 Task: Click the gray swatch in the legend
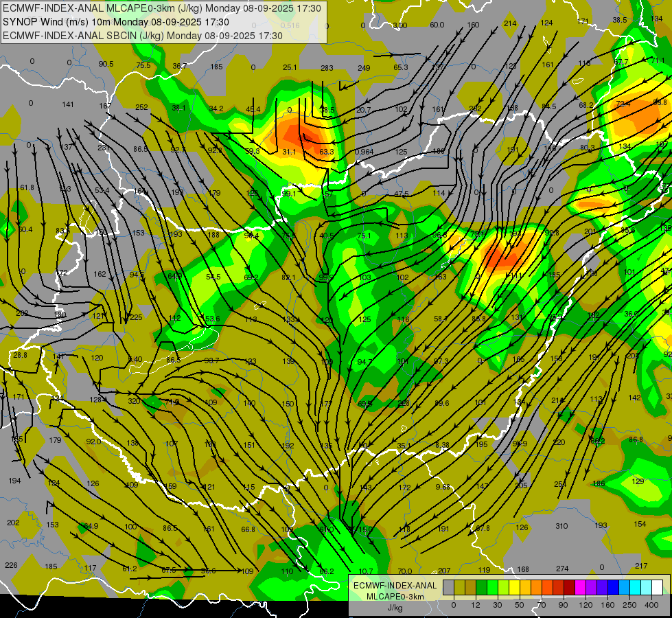pos(448,588)
